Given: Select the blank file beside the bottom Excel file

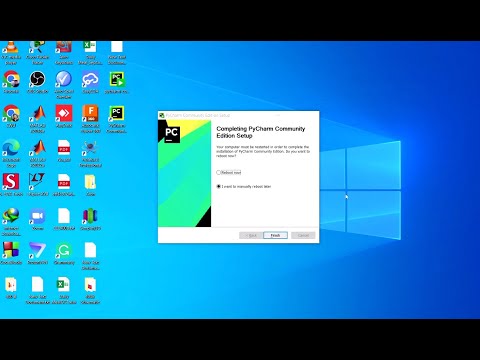Looking at the screenshot, I should point(37,290).
